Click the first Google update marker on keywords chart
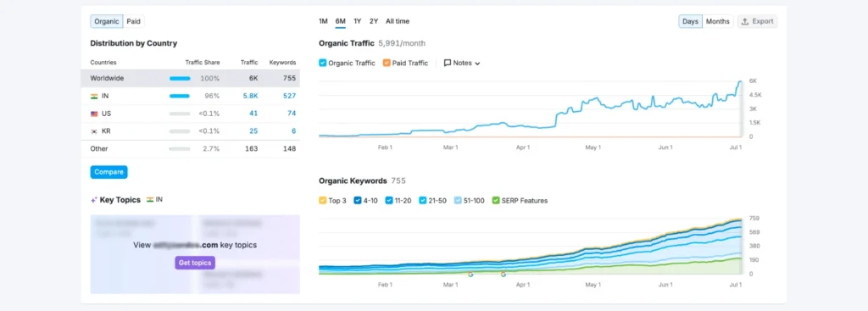Image resolution: width=868 pixels, height=311 pixels. tap(470, 274)
